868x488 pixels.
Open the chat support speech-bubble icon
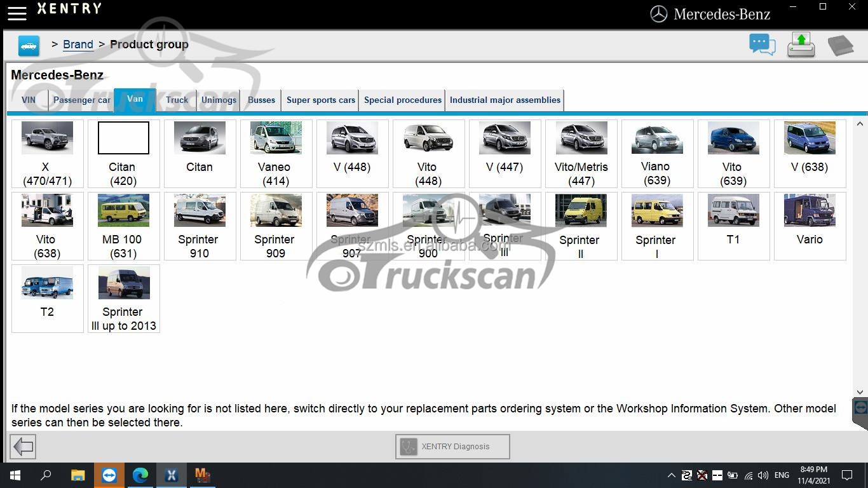coord(762,44)
